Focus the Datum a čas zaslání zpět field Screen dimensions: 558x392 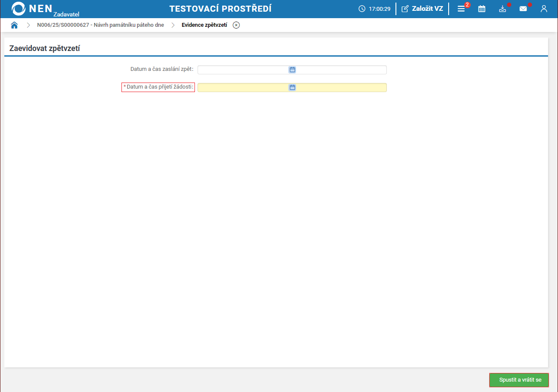(x=292, y=70)
